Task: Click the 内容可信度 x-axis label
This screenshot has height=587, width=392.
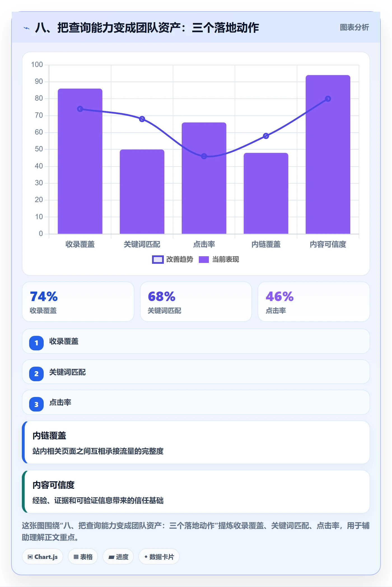Action: (328, 244)
